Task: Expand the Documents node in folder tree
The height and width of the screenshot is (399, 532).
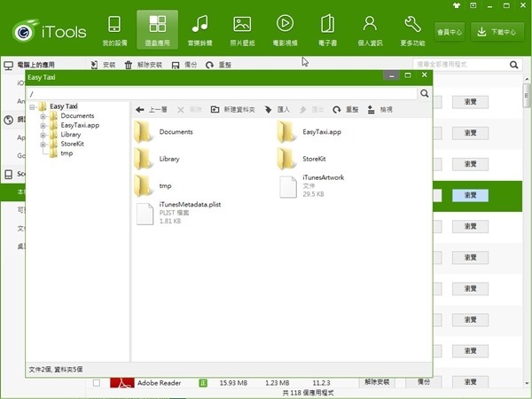Action: [x=43, y=116]
